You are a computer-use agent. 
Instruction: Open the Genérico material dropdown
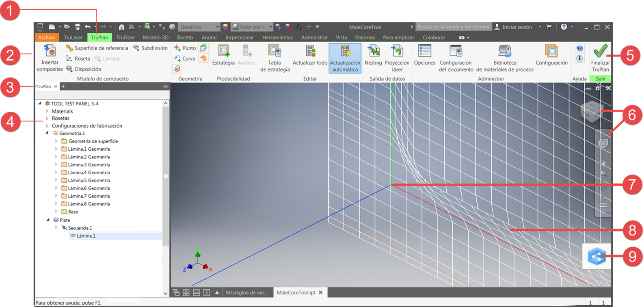tap(199, 27)
